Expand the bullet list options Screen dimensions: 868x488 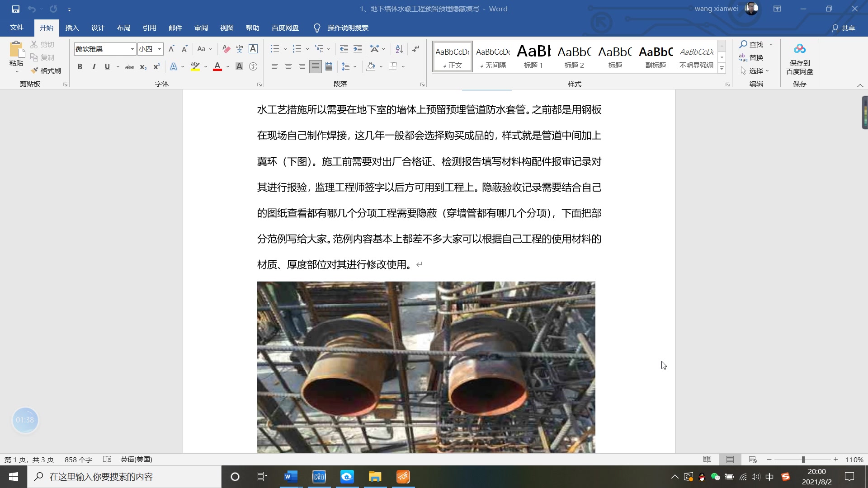pos(284,48)
